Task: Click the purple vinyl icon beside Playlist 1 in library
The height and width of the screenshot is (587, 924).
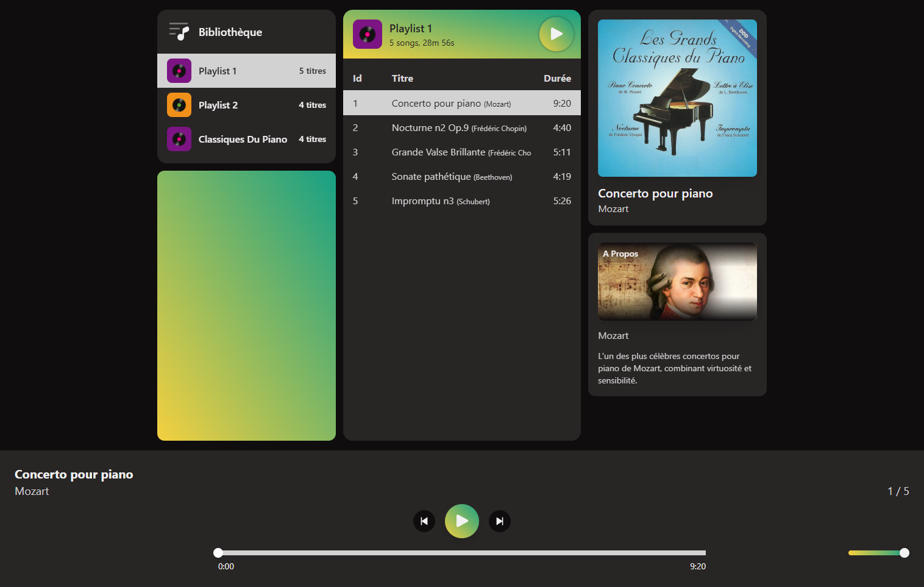Action: (179, 71)
